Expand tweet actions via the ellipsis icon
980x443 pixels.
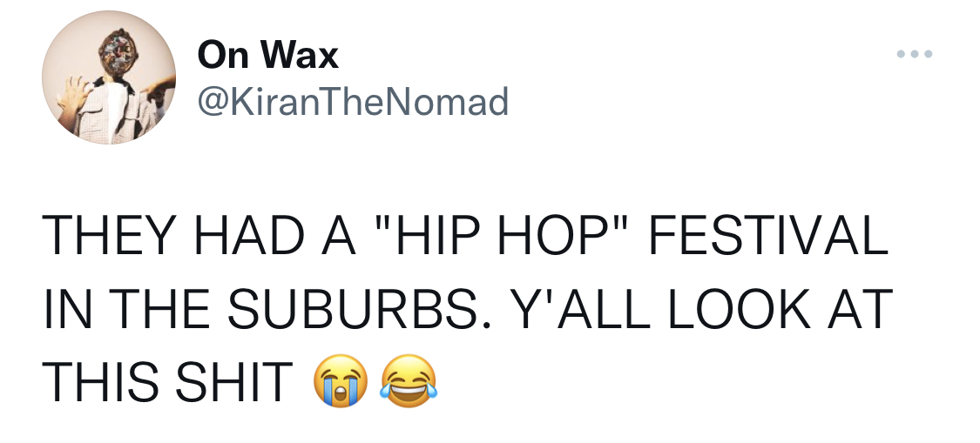click(915, 54)
